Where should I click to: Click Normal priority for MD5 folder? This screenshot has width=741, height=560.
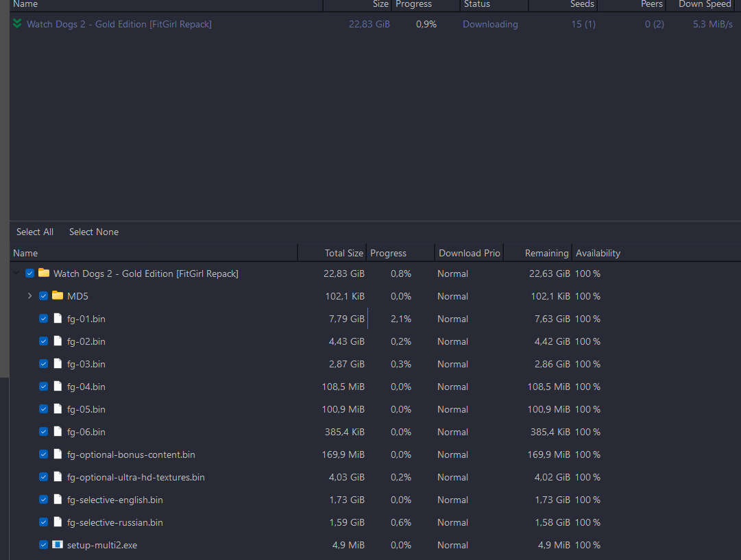452,296
